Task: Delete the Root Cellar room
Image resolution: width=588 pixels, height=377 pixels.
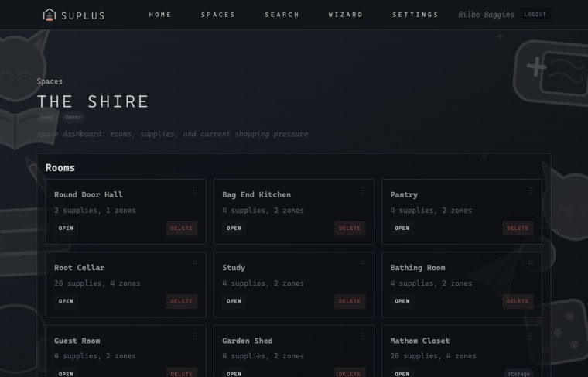Action: point(182,301)
